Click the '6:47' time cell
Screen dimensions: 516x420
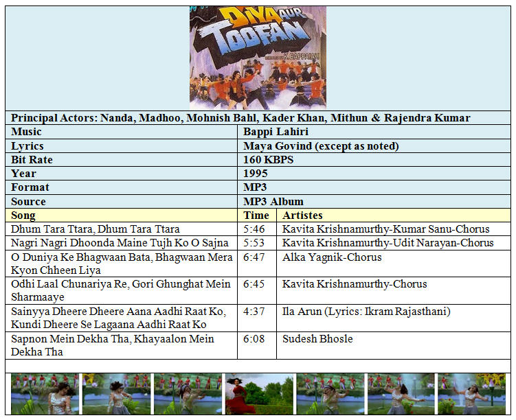tap(257, 264)
